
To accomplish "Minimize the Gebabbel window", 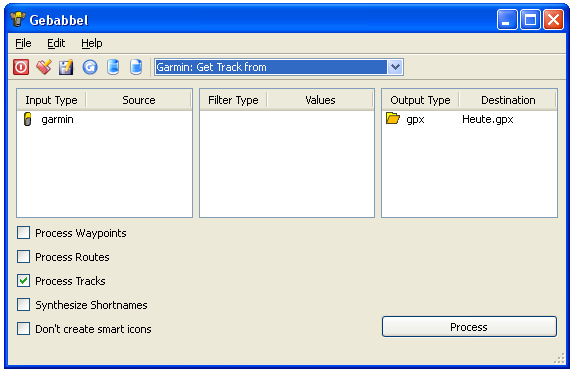I will click(507, 19).
